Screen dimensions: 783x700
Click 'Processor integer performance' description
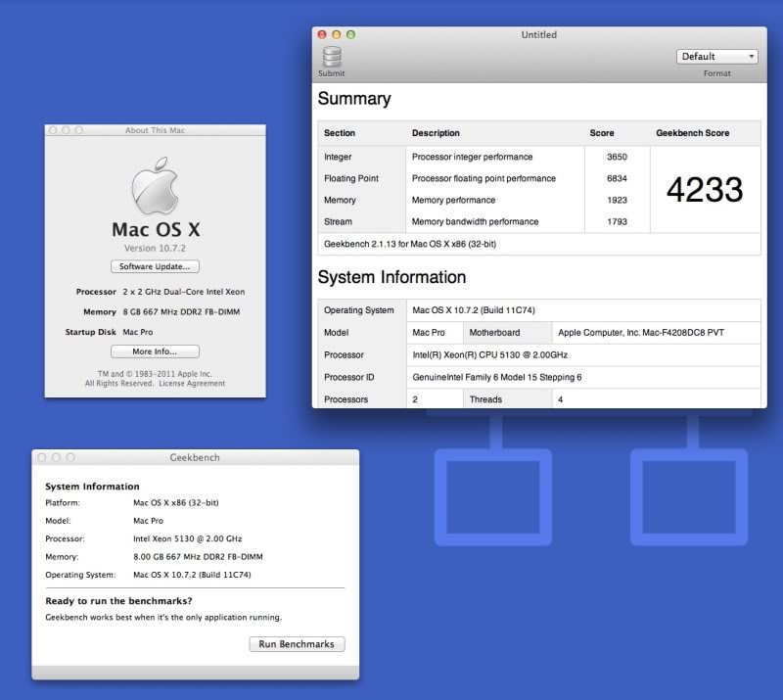(473, 157)
